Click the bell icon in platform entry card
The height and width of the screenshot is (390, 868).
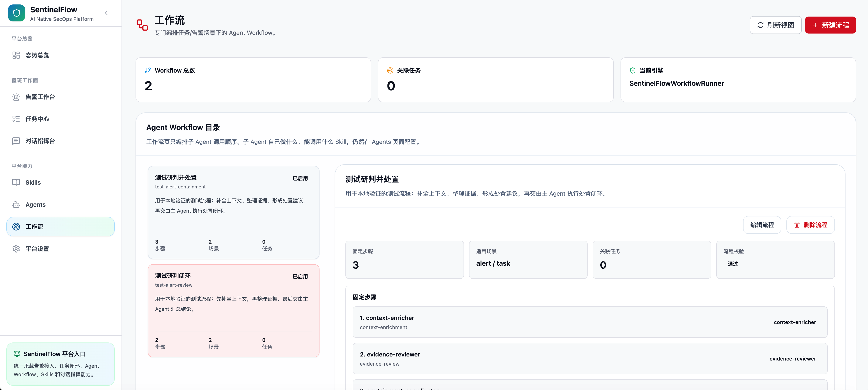click(17, 354)
